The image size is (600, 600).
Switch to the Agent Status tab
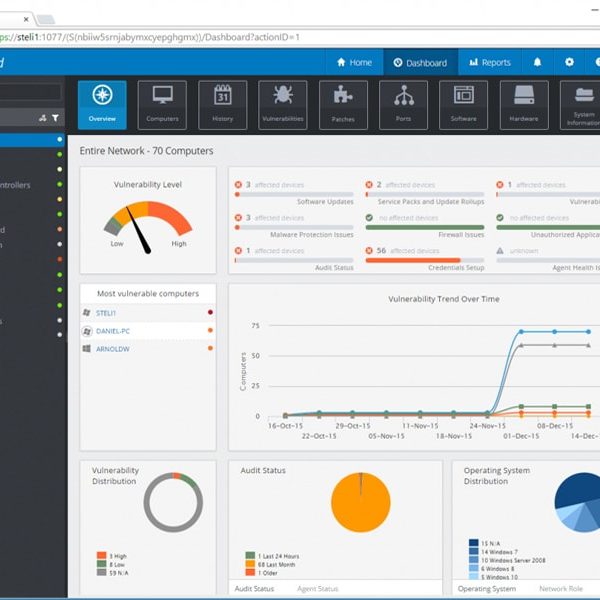pyautogui.click(x=318, y=589)
